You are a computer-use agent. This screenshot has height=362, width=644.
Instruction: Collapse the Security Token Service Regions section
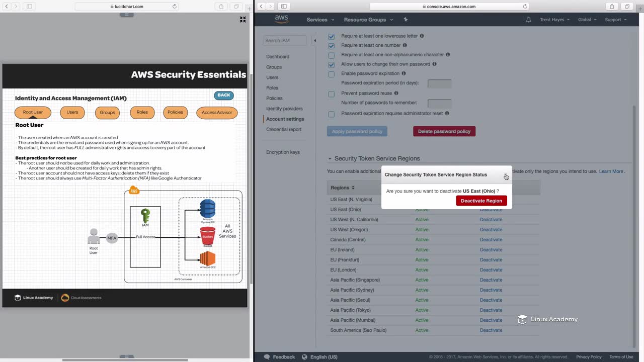tap(330, 159)
